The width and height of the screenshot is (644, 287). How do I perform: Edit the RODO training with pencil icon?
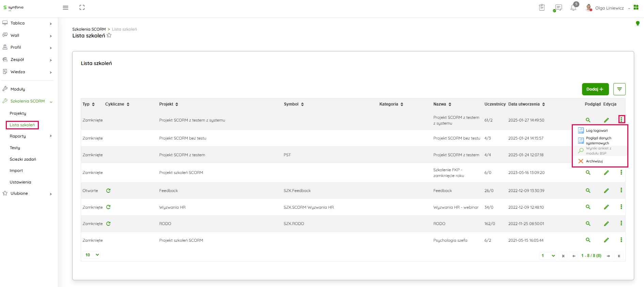point(606,224)
